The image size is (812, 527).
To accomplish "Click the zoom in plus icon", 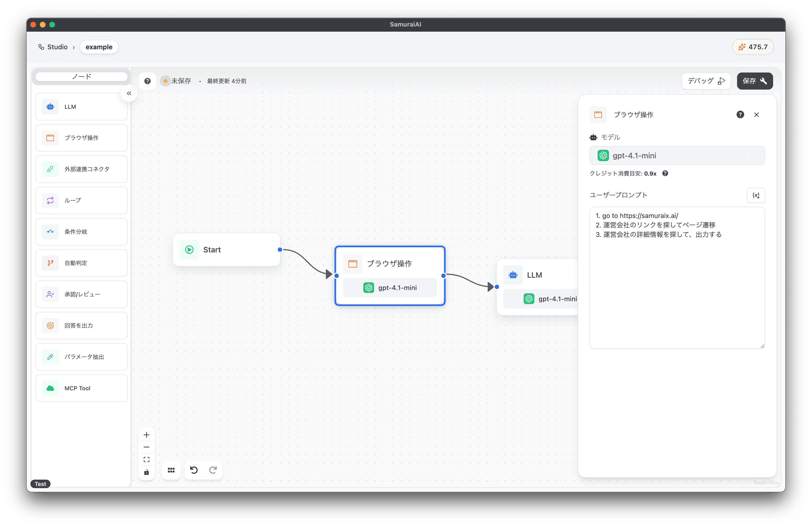I will pyautogui.click(x=147, y=435).
